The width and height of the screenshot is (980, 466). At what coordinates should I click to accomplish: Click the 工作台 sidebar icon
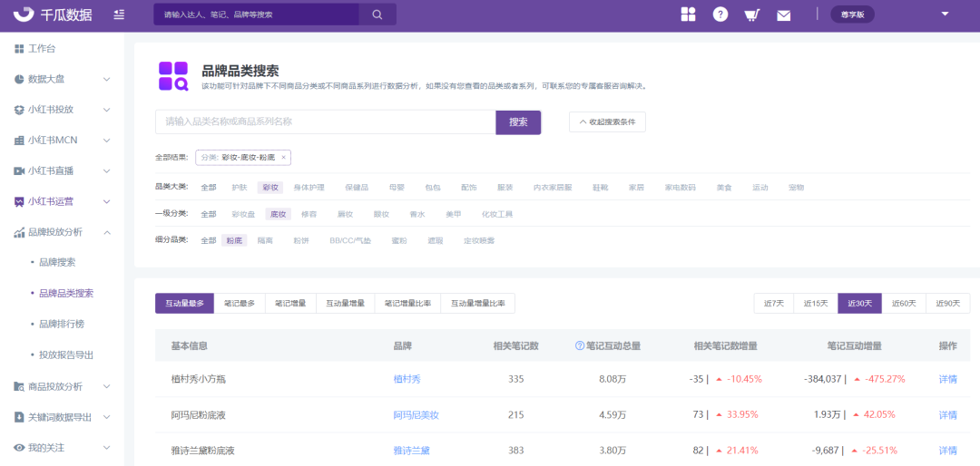19,49
